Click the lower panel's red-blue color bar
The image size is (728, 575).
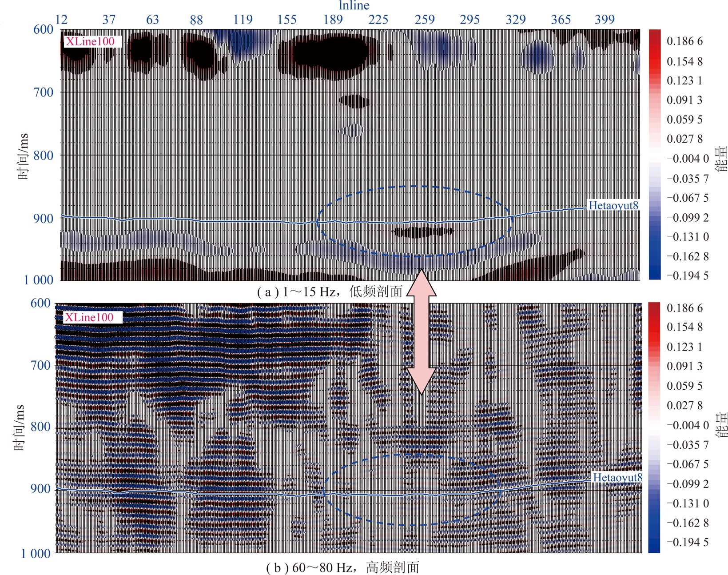(x=654, y=427)
